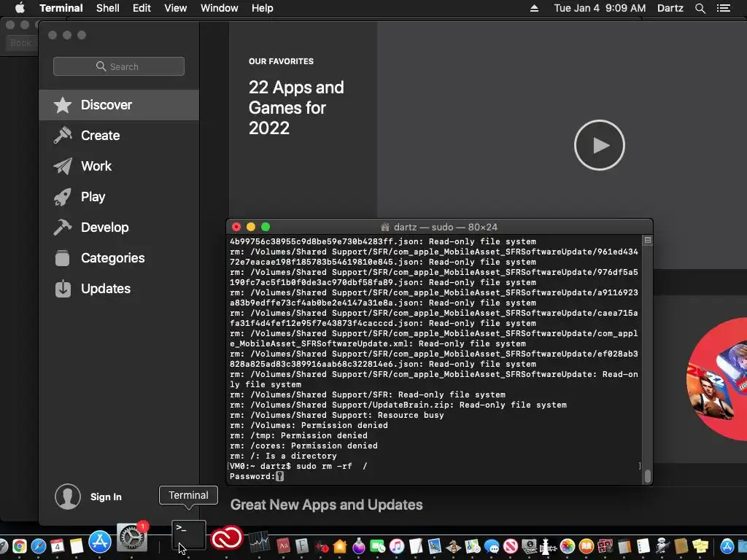747x560 pixels.
Task: Open Font Book from the Dock
Action: click(x=302, y=546)
